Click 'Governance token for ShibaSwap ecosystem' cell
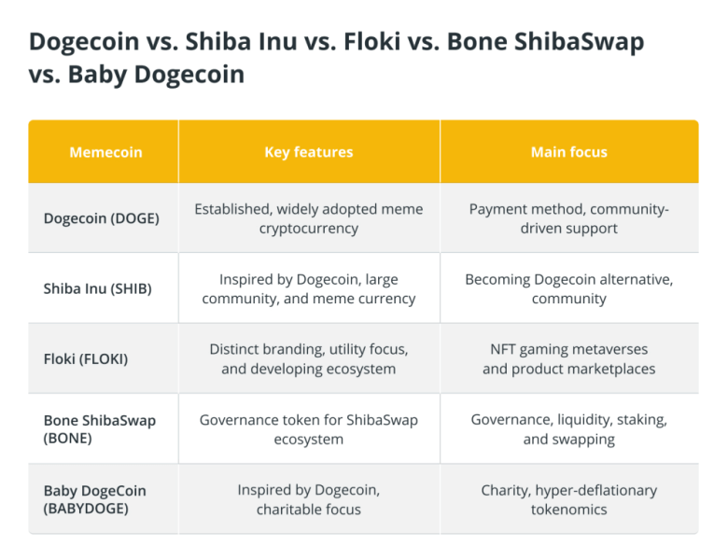 tap(309, 429)
